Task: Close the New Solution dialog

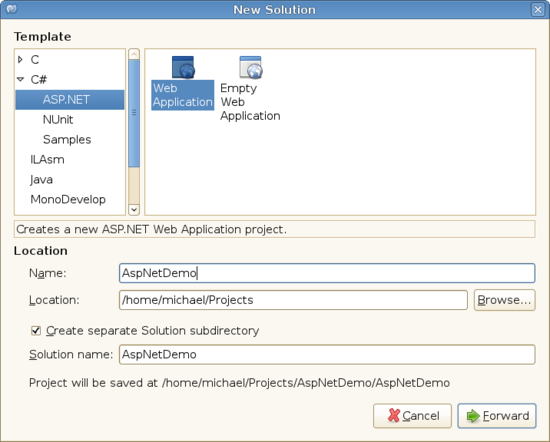Action: tap(538, 9)
